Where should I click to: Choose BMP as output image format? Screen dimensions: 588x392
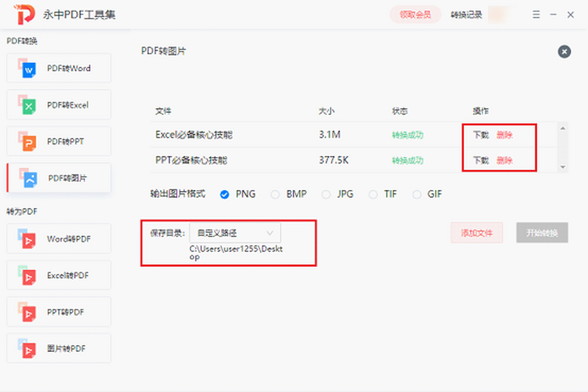coord(275,194)
